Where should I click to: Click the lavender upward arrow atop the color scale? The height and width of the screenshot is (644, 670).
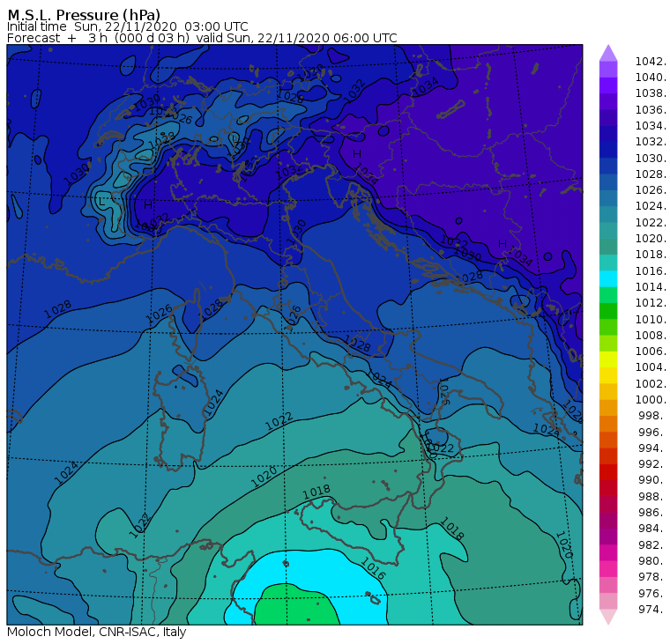coord(608,53)
